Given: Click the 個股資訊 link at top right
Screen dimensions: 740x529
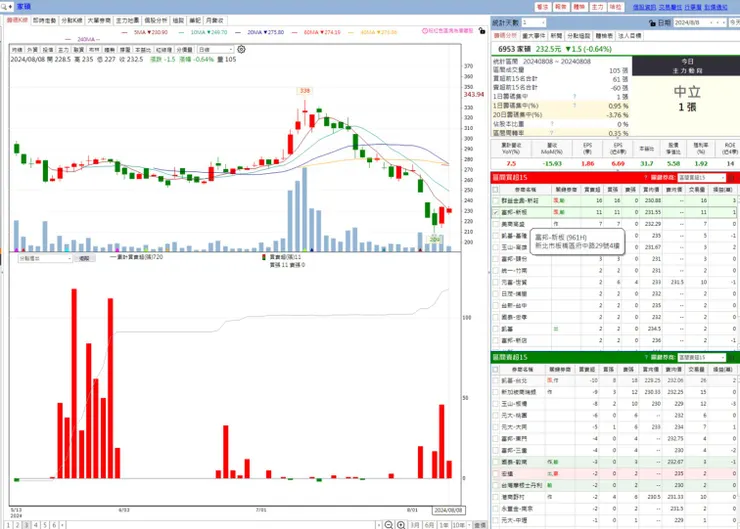Looking at the screenshot, I should tap(644, 7).
